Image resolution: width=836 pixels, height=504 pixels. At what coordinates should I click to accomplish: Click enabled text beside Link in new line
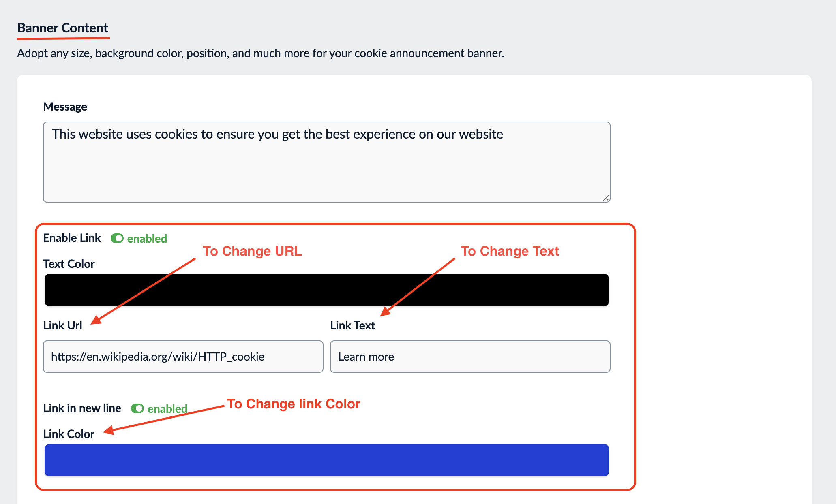coord(167,409)
